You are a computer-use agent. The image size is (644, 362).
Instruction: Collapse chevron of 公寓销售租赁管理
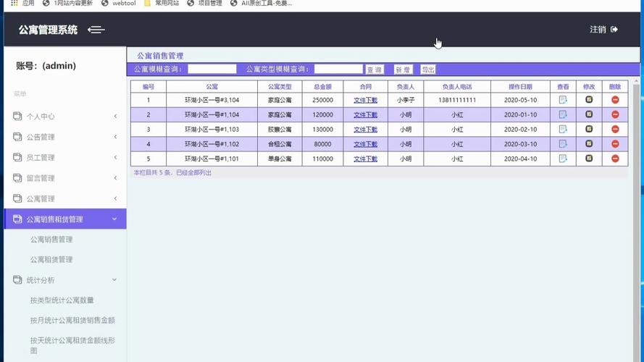[x=114, y=219]
